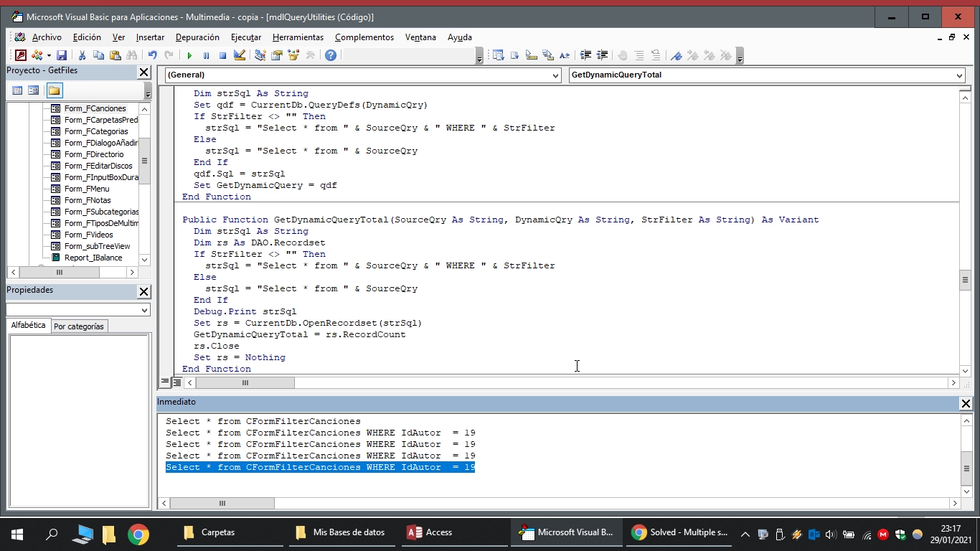Click the Reset (stop) icon

222,55
